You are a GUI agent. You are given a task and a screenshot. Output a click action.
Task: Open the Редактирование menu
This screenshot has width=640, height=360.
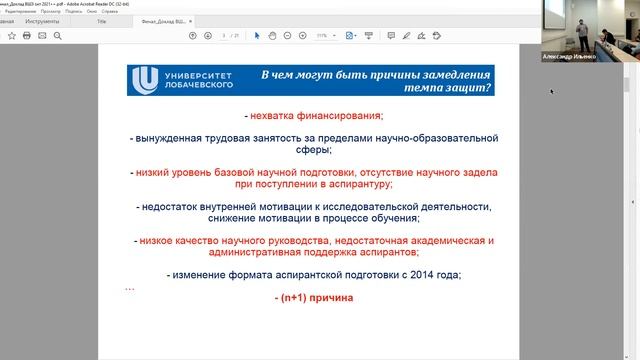[20, 11]
